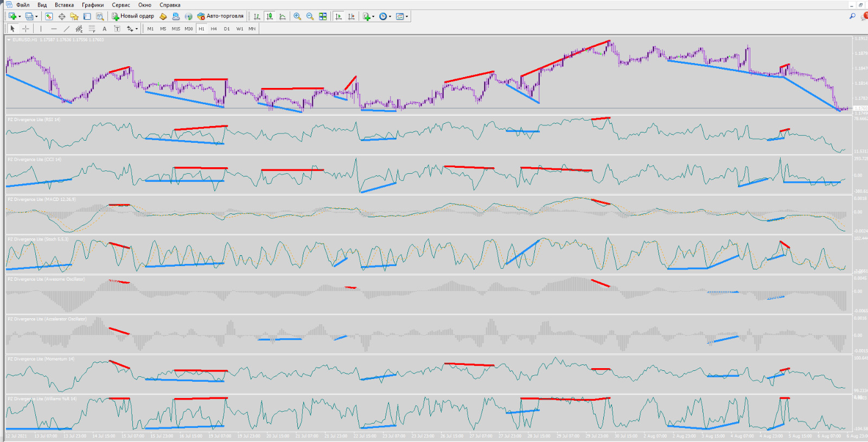The height and width of the screenshot is (442, 868).
Task: Expand the Profiles dropdown arrow
Action: [x=36, y=16]
